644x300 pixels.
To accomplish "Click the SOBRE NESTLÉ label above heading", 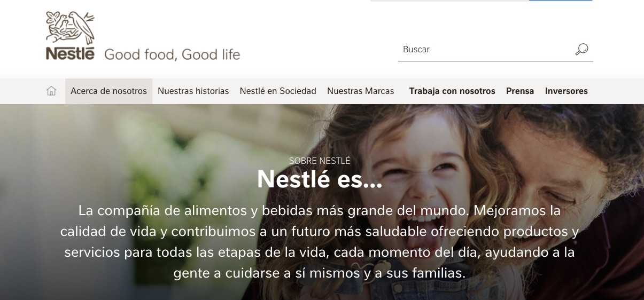I will 320,161.
